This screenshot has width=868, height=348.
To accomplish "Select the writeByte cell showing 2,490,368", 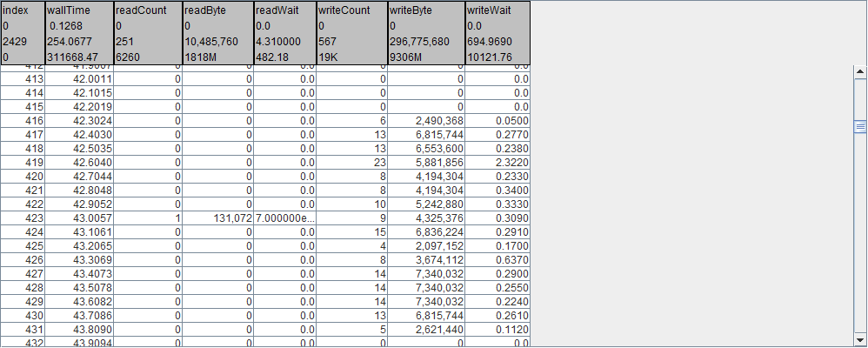I will pos(425,121).
